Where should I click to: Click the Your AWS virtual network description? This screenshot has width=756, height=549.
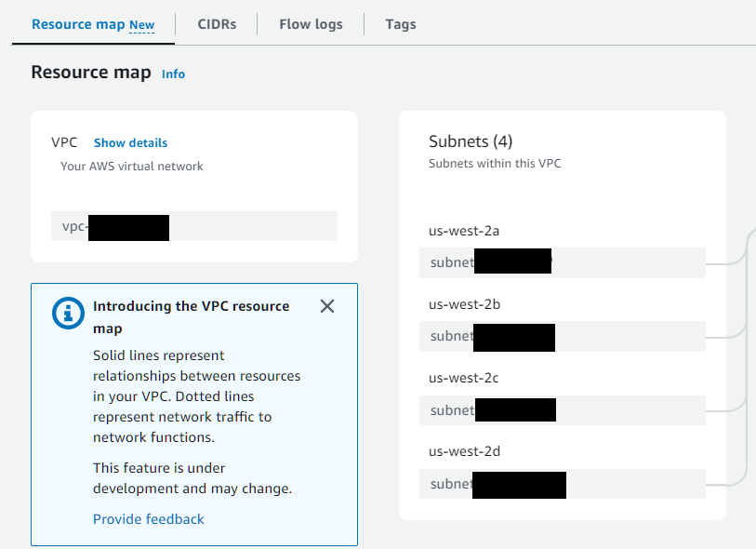click(x=132, y=167)
